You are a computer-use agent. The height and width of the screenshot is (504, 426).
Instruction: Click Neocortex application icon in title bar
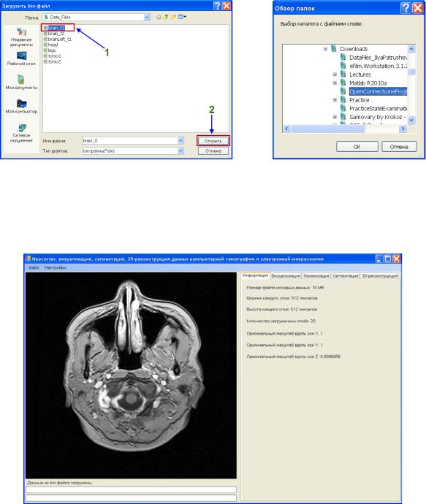pos(28,259)
